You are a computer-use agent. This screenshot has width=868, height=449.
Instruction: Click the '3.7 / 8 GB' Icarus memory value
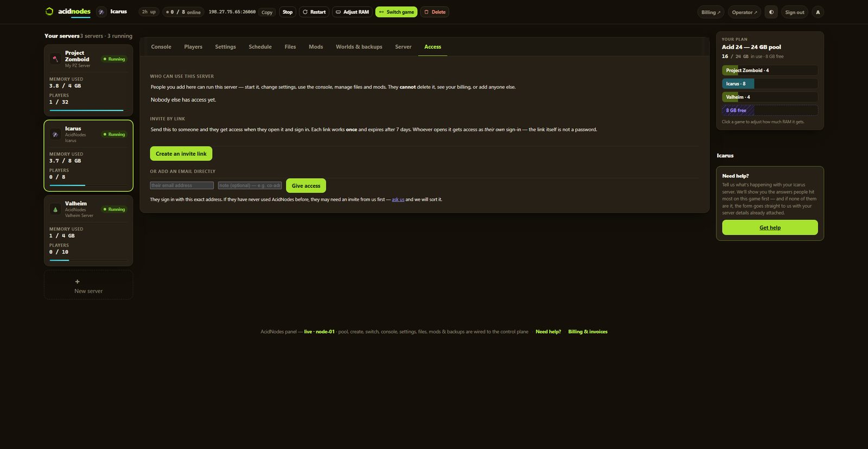pyautogui.click(x=65, y=161)
